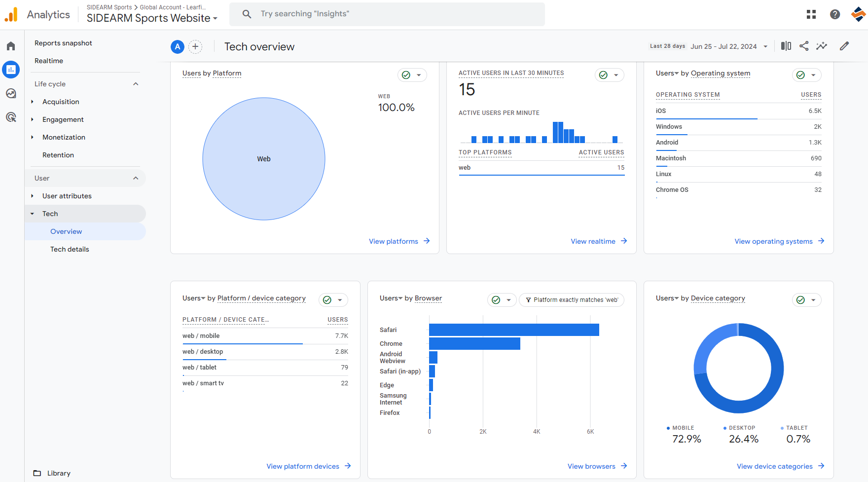868x482 pixels.
Task: Click the 'Platform exactly matches web' filter chip
Action: (572, 300)
